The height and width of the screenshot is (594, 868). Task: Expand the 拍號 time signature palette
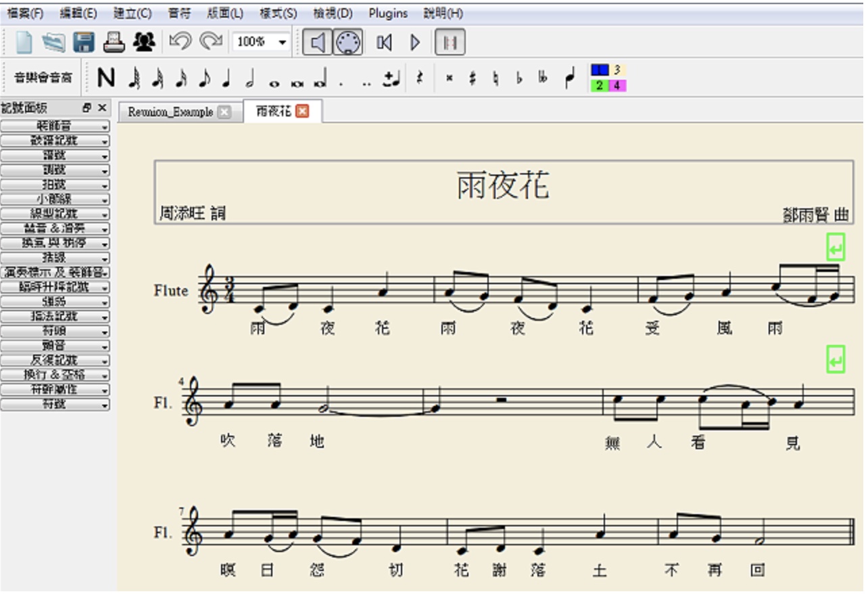coord(55,185)
